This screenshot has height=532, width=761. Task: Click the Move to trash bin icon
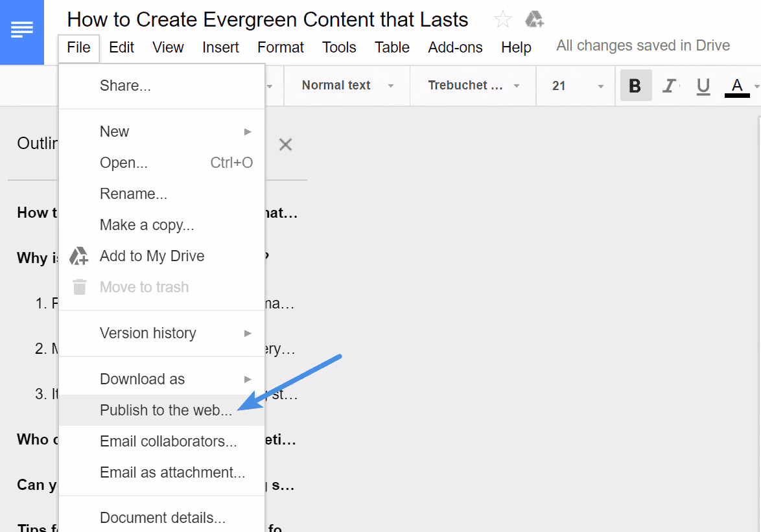click(x=78, y=287)
